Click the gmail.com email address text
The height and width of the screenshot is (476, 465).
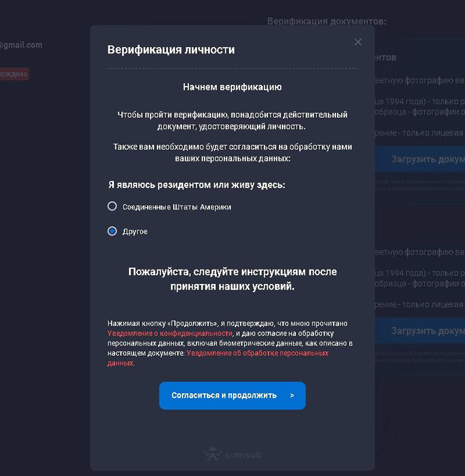point(21,45)
